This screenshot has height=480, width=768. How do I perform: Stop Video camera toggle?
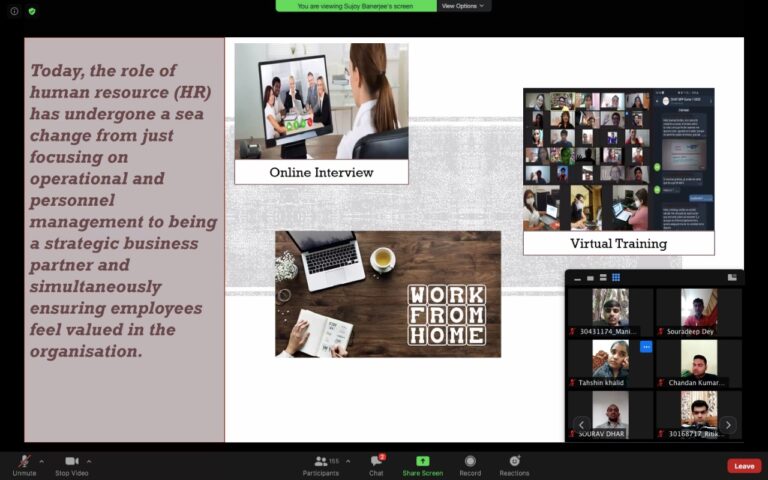[72, 464]
